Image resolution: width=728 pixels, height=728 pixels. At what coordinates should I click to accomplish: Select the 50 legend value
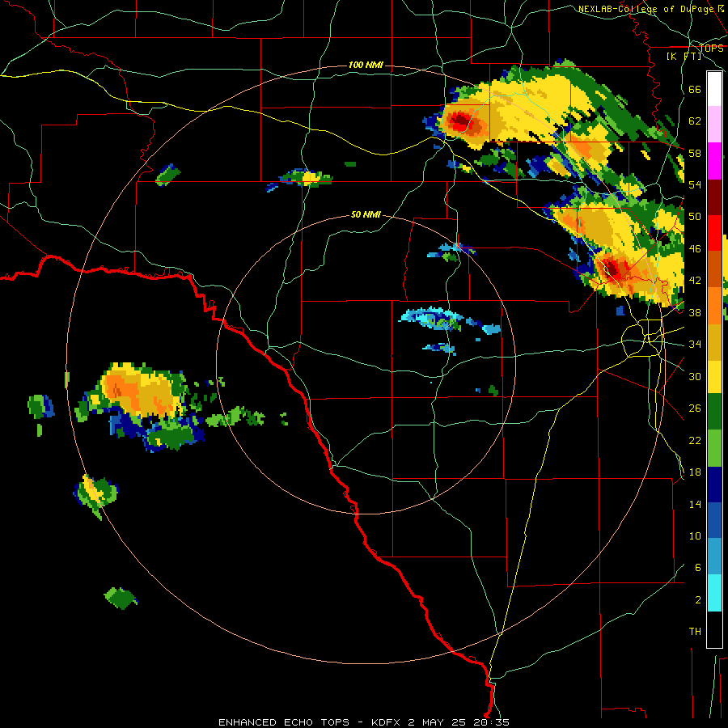tap(695, 217)
